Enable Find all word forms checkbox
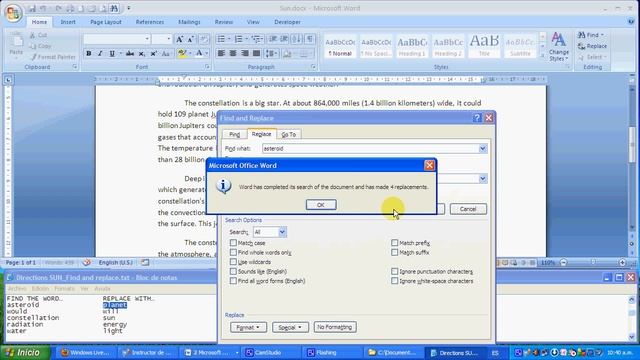Screen dimensions: 640x360 (x=233, y=281)
